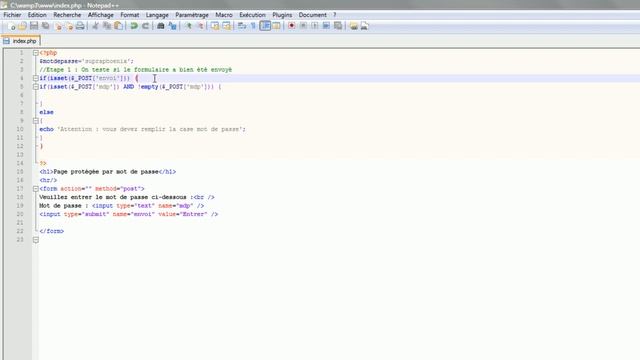
Task: Cut selection with the scissors icon
Action: point(95,26)
